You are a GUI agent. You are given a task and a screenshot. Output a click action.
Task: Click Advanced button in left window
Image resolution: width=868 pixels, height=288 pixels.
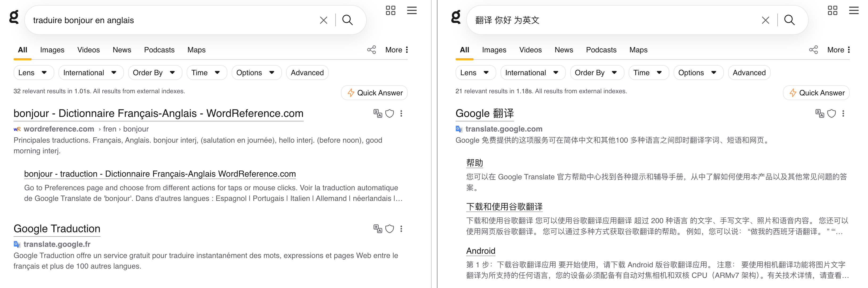coord(307,73)
